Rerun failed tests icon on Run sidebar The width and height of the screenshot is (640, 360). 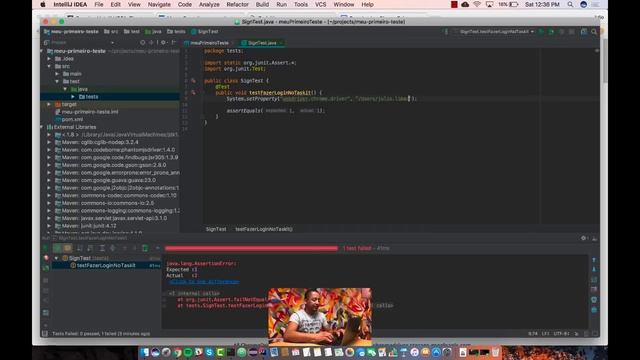click(46, 258)
